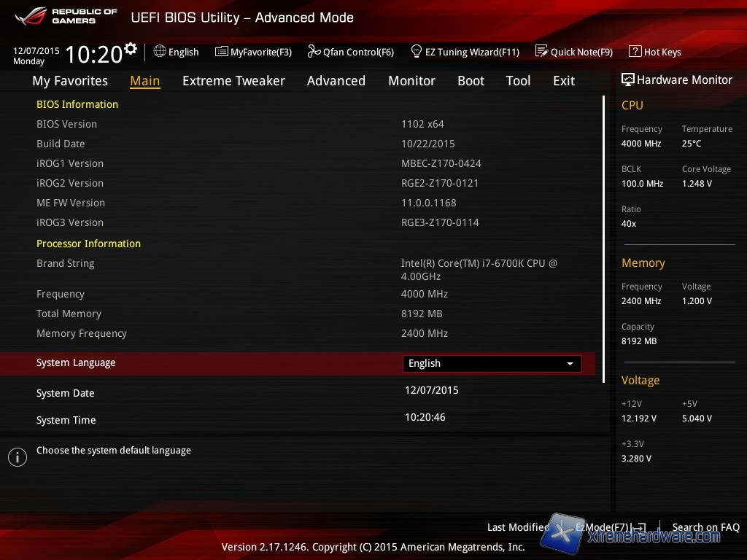The width and height of the screenshot is (747, 560).
Task: Go to the Monitor tab
Action: pyautogui.click(x=411, y=81)
